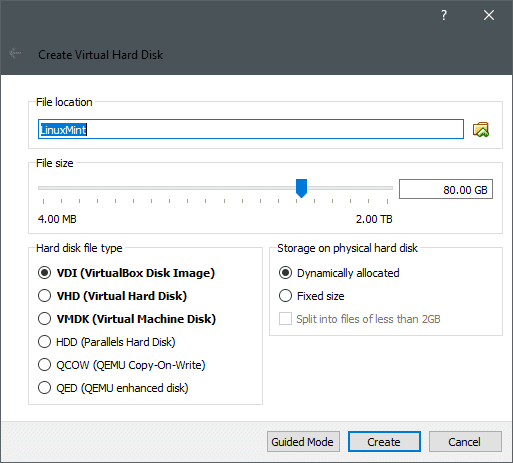Click the question mark help icon
513x463 pixels.
tap(444, 15)
